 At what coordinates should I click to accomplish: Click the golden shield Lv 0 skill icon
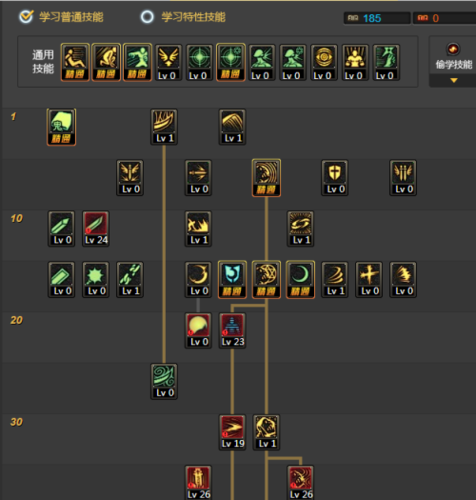pos(335,178)
